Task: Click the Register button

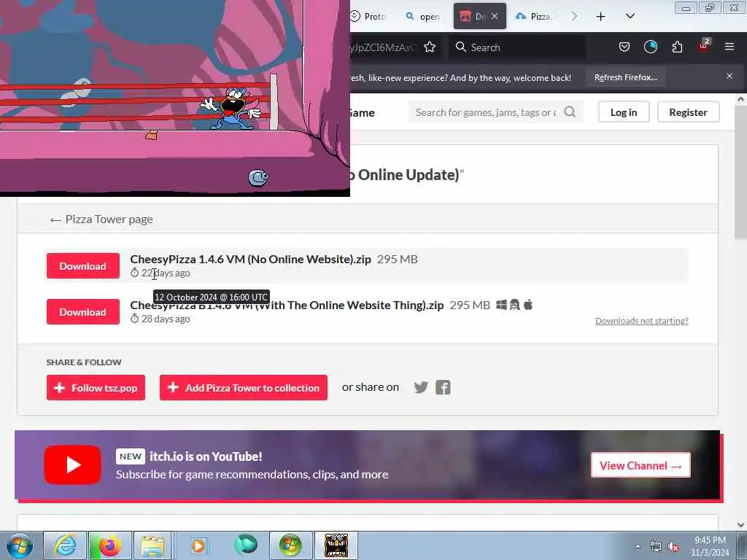Action: tap(688, 112)
